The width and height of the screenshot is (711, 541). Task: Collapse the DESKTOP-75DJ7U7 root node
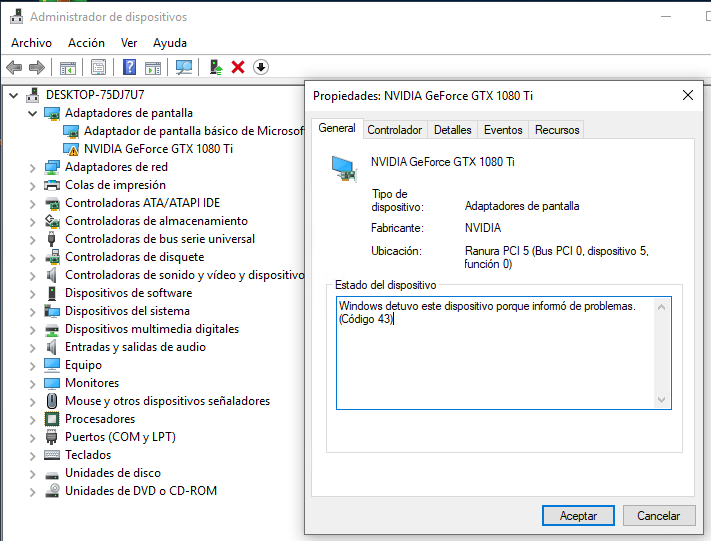(14, 95)
